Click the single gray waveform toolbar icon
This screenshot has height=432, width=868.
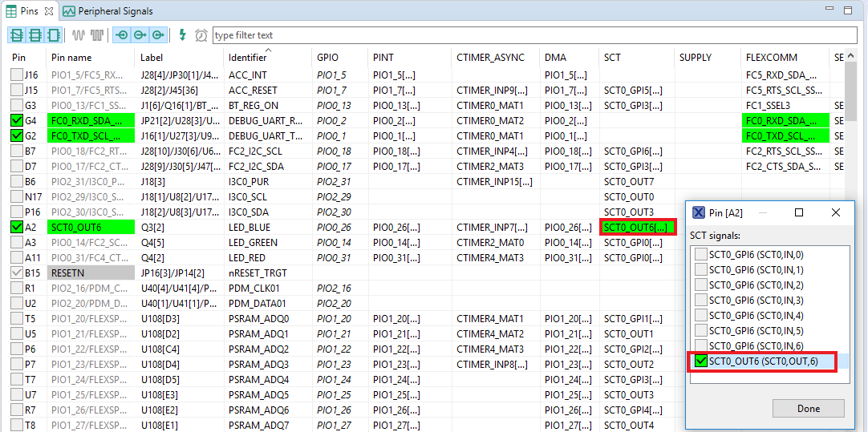tap(79, 35)
